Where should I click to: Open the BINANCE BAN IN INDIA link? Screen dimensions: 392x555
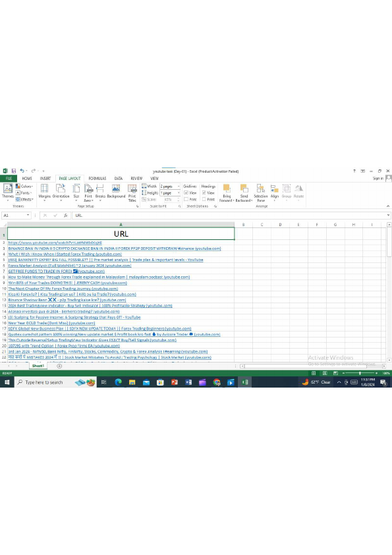[115, 248]
